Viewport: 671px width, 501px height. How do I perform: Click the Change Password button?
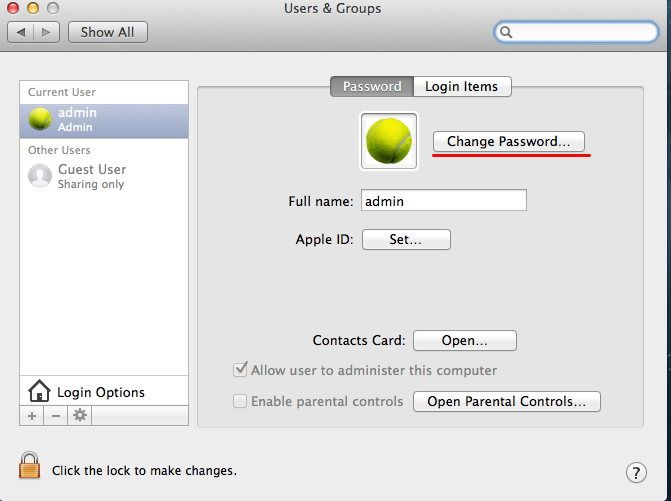[x=508, y=142]
